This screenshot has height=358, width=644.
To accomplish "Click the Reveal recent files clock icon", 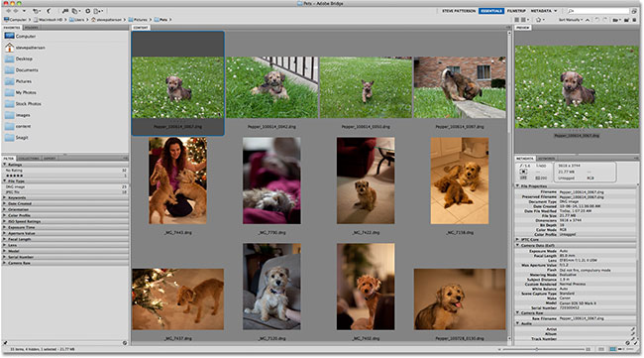I will click(x=37, y=11).
